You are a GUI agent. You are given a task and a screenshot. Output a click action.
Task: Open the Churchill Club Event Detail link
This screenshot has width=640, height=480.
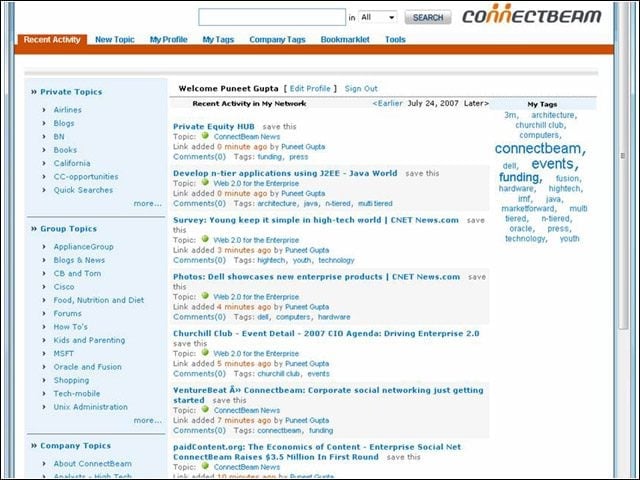point(326,333)
